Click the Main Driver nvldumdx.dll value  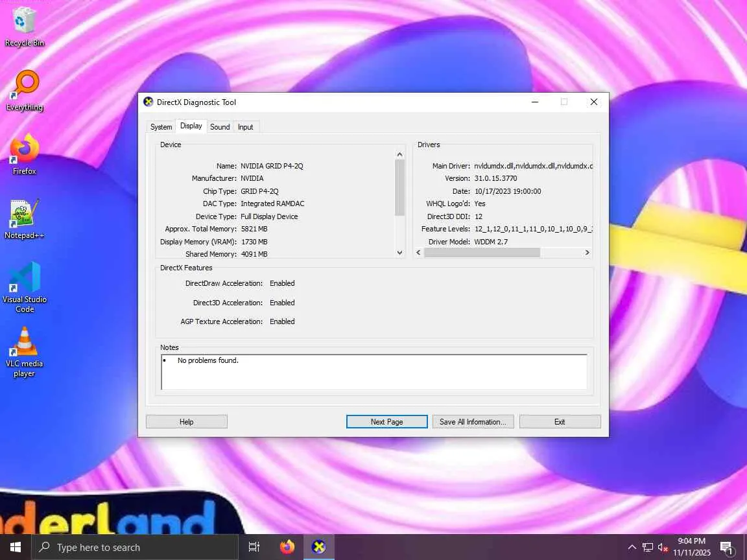pos(534,166)
